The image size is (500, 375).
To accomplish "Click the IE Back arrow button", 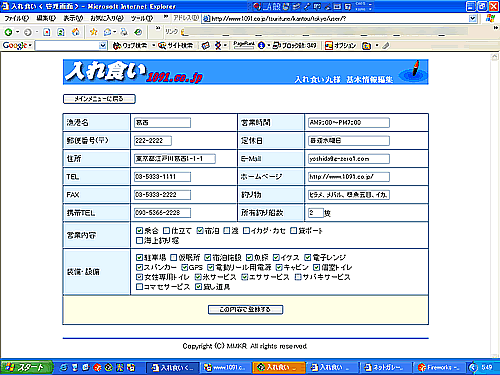I will coord(8,32).
